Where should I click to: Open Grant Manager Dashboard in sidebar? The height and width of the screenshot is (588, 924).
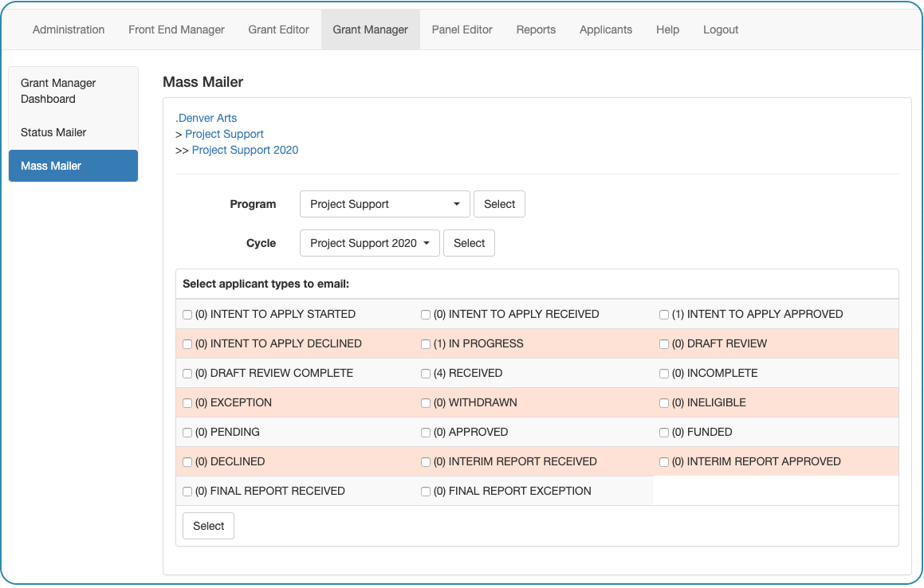pyautogui.click(x=73, y=91)
